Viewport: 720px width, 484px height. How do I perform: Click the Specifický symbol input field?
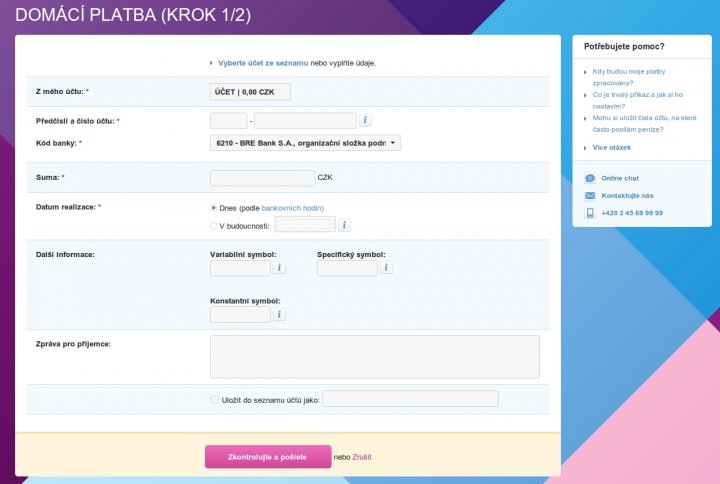pyautogui.click(x=347, y=268)
